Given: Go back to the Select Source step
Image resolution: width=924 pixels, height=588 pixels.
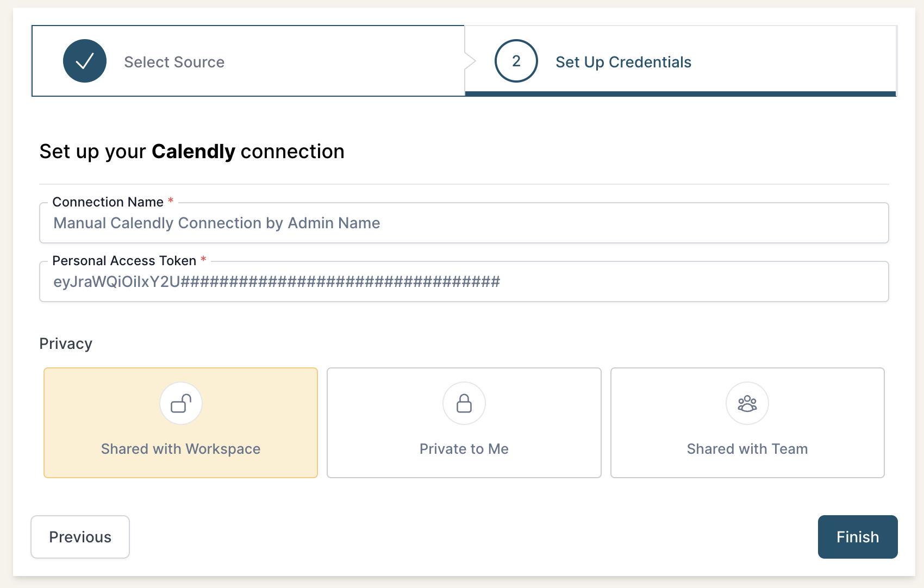Looking at the screenshot, I should click(x=174, y=62).
